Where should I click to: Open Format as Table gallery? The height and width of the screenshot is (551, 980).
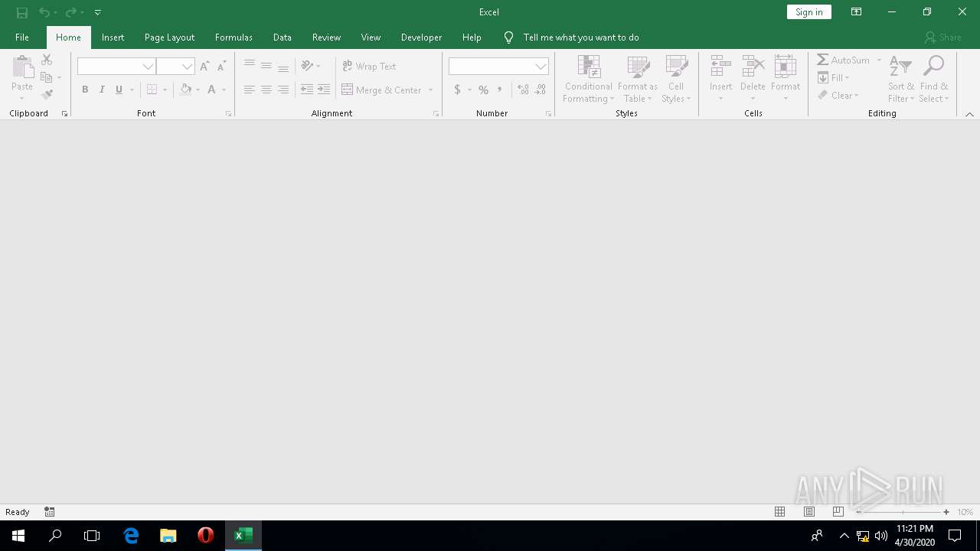pyautogui.click(x=638, y=79)
